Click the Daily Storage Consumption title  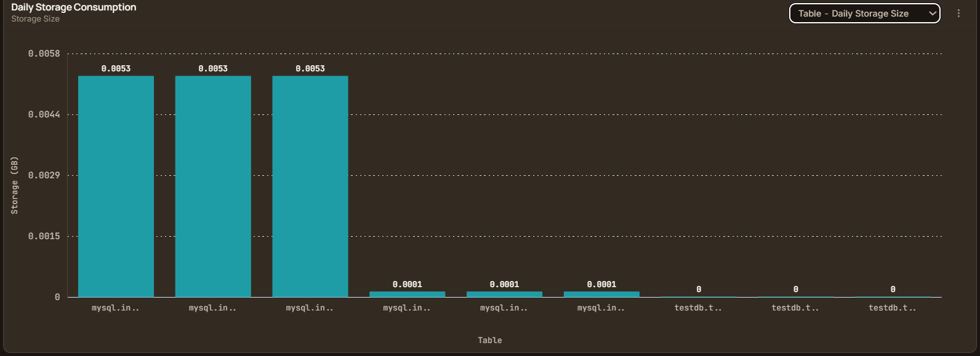click(74, 7)
